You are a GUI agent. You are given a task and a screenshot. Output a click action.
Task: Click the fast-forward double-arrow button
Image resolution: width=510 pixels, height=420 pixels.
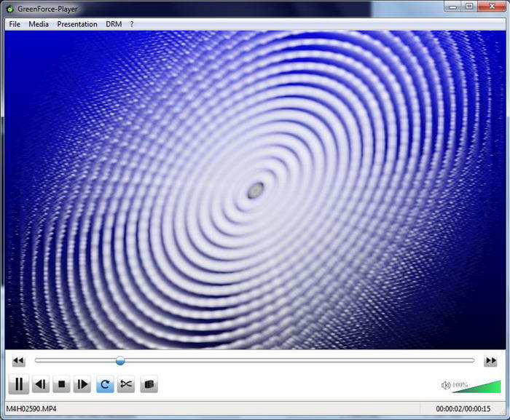(x=490, y=360)
